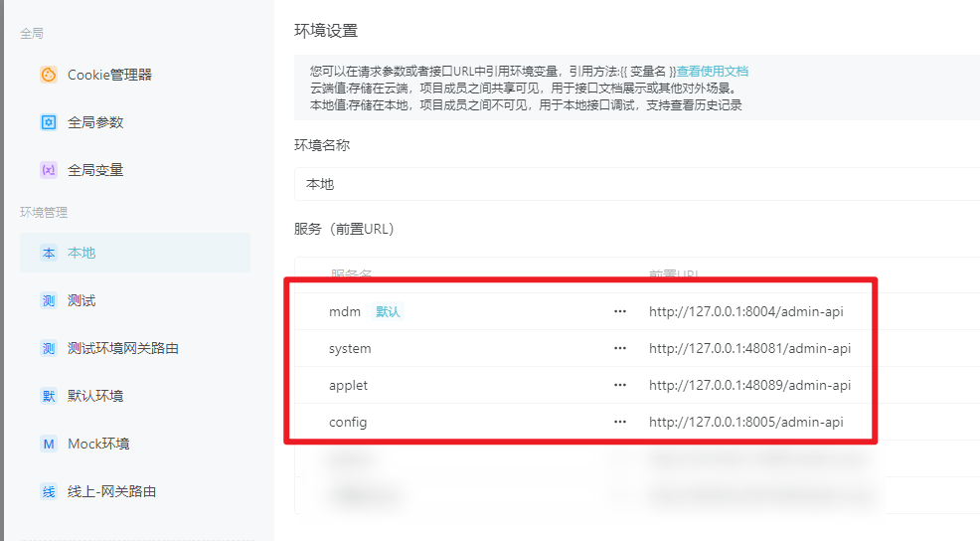This screenshot has height=541, width=980.
Task: Click the 测 icon next to 测试环境网关路由
Action: pos(49,348)
